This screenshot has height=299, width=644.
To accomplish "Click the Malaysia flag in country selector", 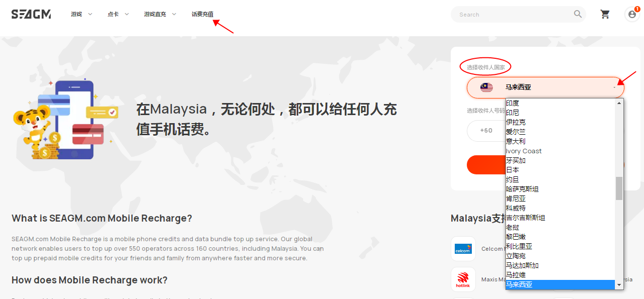I will [x=486, y=87].
